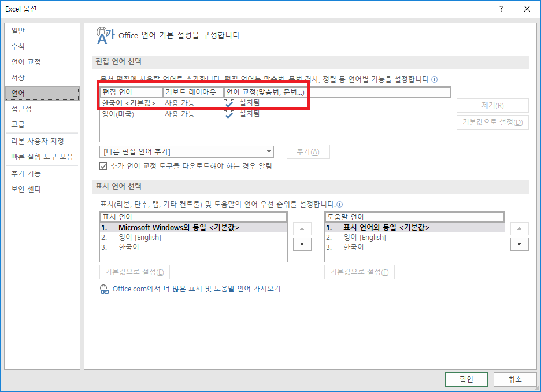Viewport: 541px width, 392px height.
Task: Click the up arrow beside the 도움말 언어 list
Action: pyautogui.click(x=519, y=228)
